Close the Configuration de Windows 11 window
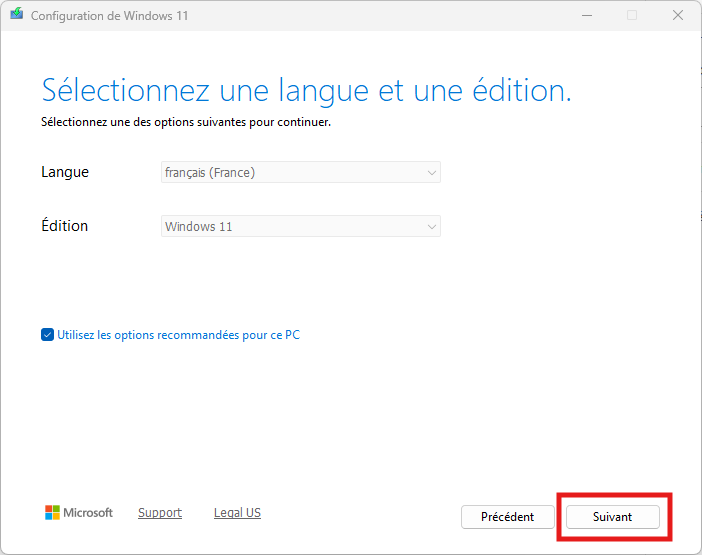Image resolution: width=702 pixels, height=555 pixels. tap(678, 16)
